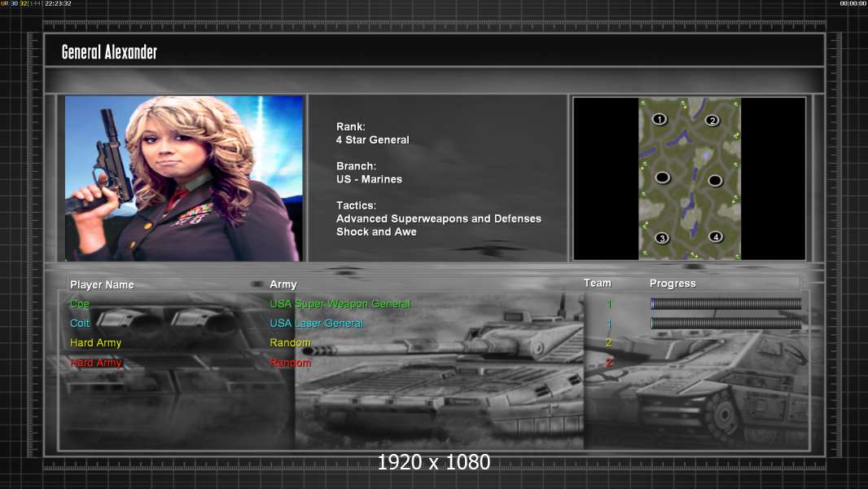The height and width of the screenshot is (489, 868).
Task: Click the 'Player Name' column header
Action: (x=102, y=284)
